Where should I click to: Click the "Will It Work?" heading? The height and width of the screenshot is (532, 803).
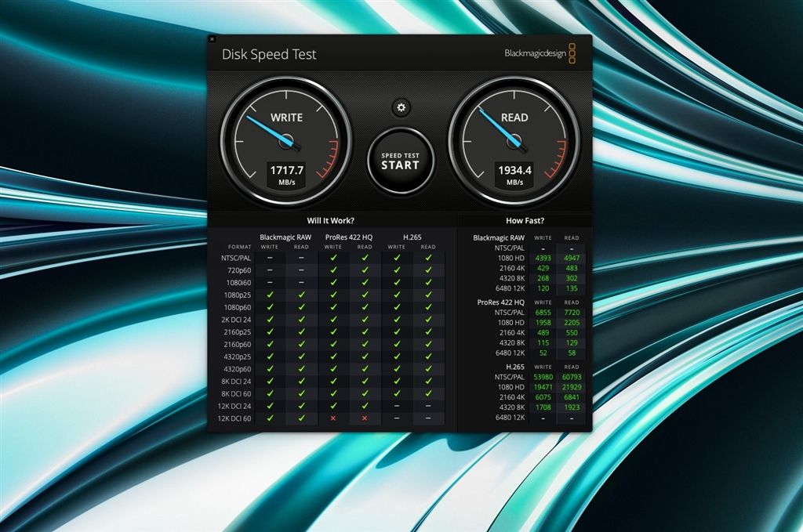click(330, 220)
